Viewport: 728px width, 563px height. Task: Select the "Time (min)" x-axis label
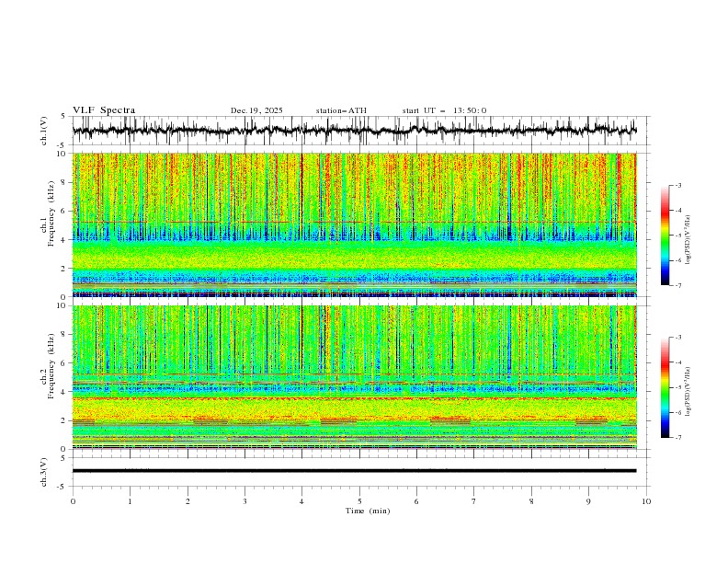pos(368,511)
